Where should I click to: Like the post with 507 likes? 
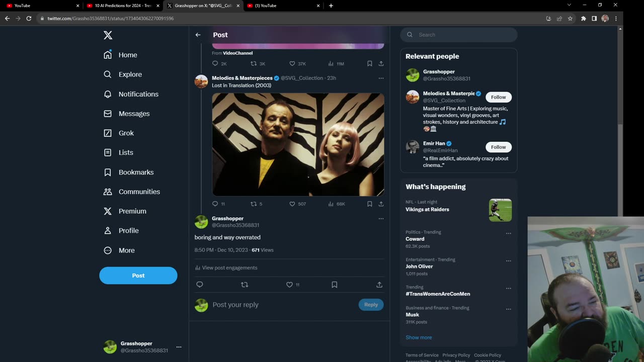pos(292,204)
